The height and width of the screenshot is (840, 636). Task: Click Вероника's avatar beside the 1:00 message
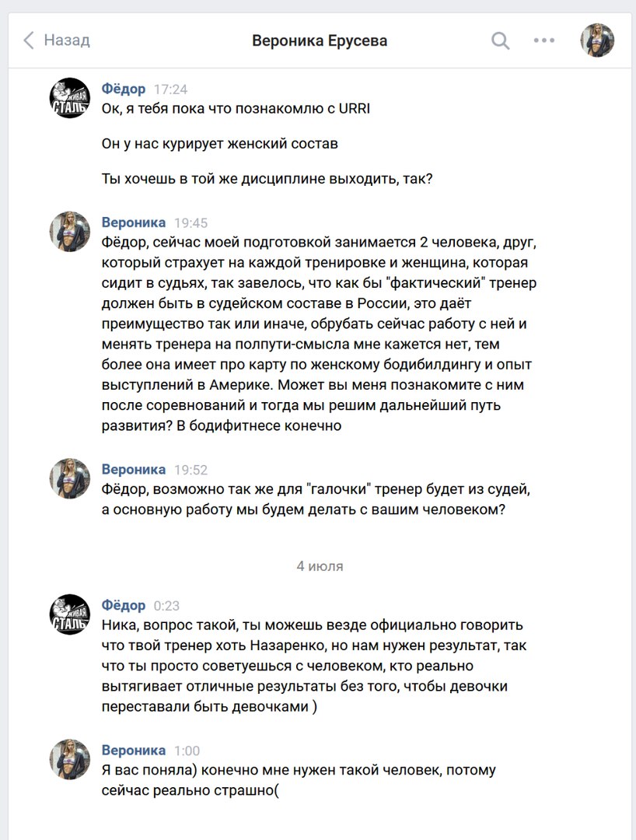click(x=70, y=759)
